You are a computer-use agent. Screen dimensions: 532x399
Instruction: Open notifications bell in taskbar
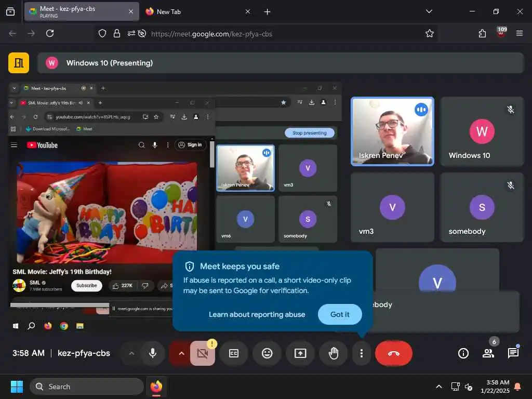(518, 387)
